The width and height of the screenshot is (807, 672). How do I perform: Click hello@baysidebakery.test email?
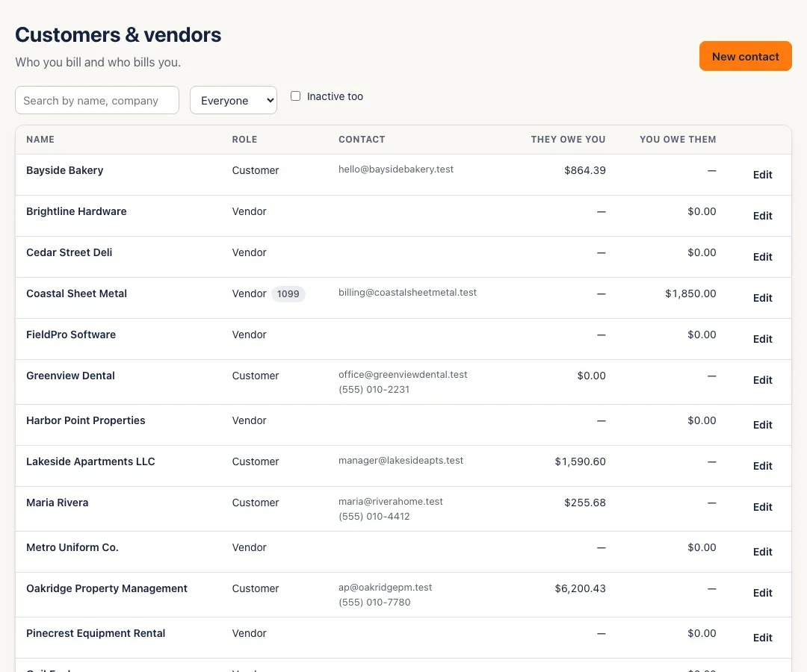click(396, 169)
